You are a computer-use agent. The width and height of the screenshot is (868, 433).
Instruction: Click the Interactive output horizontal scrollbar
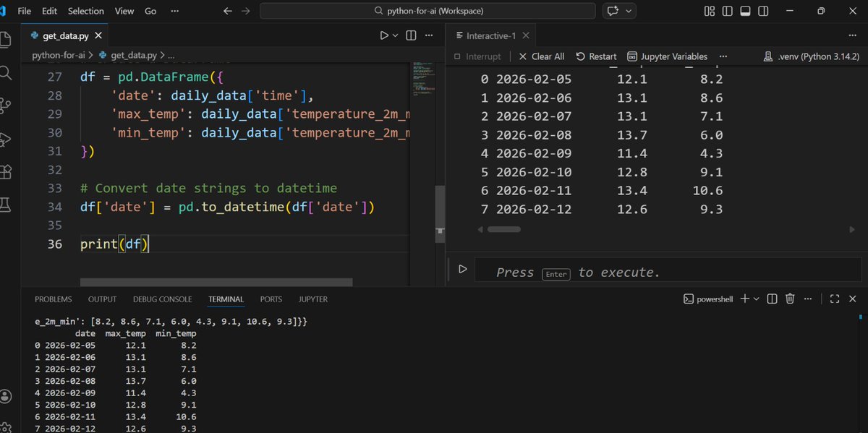[504, 229]
